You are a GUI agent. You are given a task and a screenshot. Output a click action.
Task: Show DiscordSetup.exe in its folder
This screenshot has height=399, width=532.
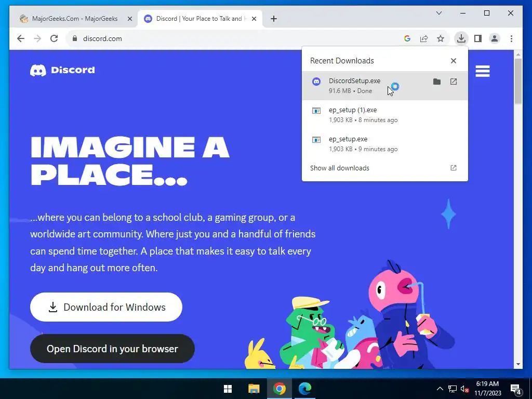pos(437,82)
